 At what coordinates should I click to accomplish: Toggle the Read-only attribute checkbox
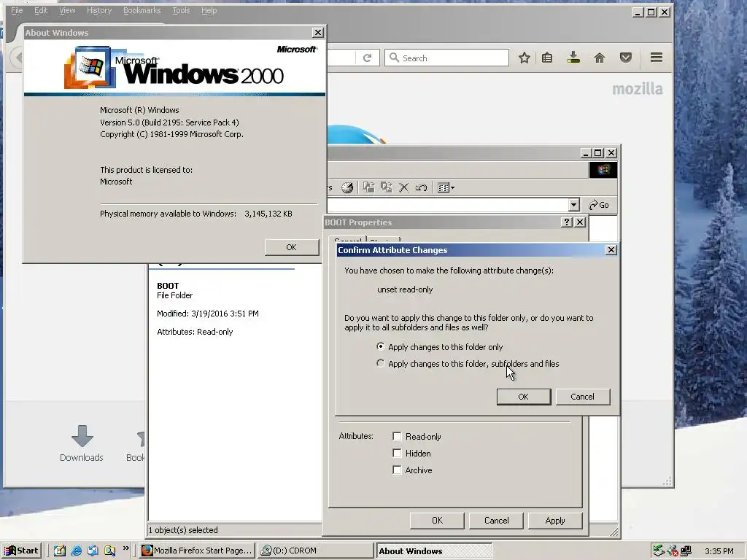click(x=397, y=436)
